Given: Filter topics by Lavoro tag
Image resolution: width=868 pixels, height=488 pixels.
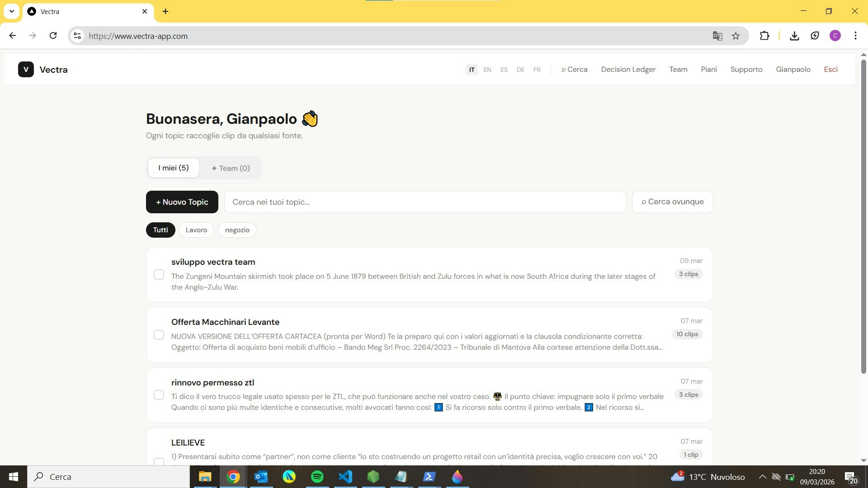Looking at the screenshot, I should [196, 230].
